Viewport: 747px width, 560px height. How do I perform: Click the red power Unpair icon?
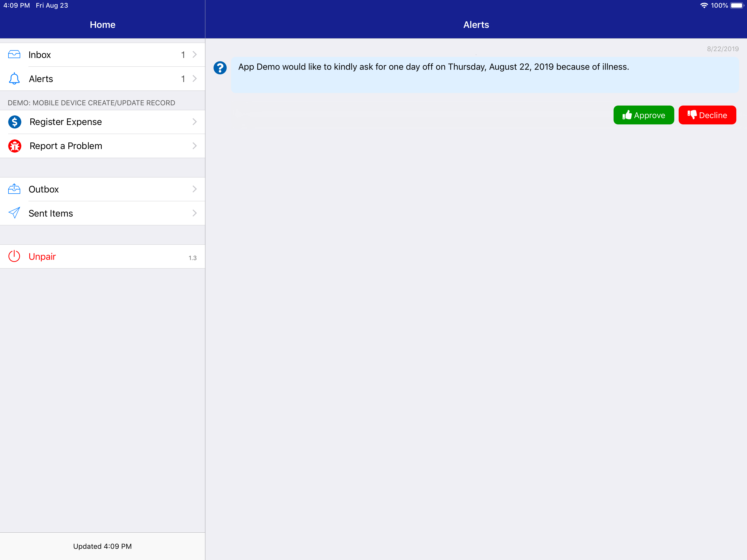[14, 256]
